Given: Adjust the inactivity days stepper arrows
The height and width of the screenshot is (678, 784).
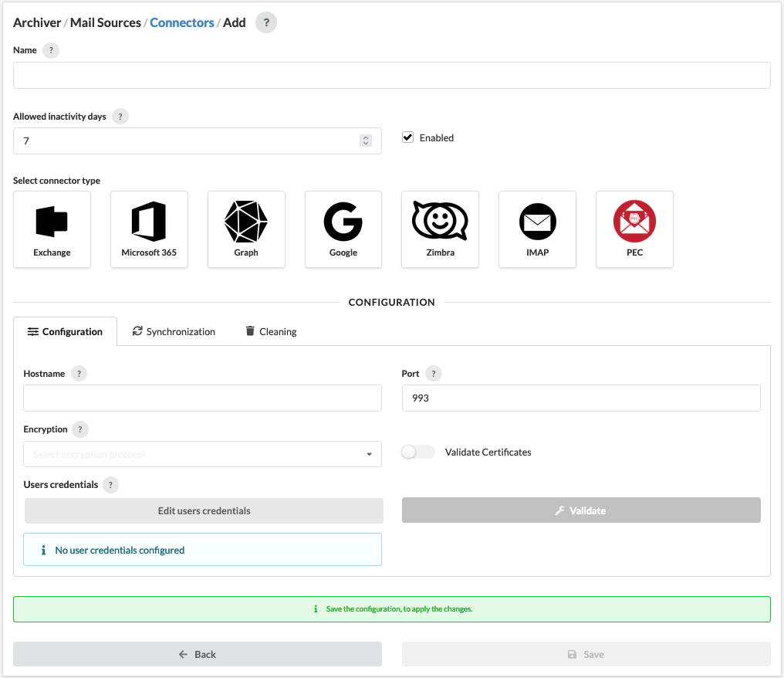Looking at the screenshot, I should click(366, 141).
